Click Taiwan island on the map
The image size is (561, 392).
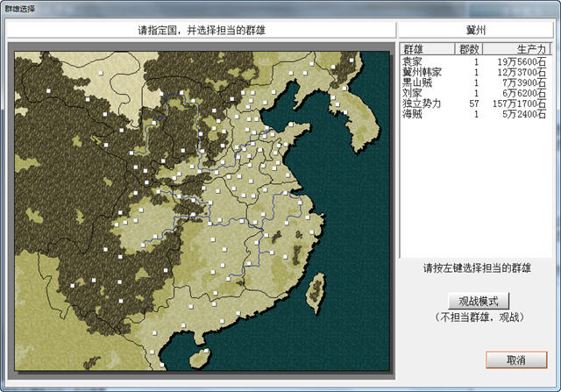[x=316, y=293]
